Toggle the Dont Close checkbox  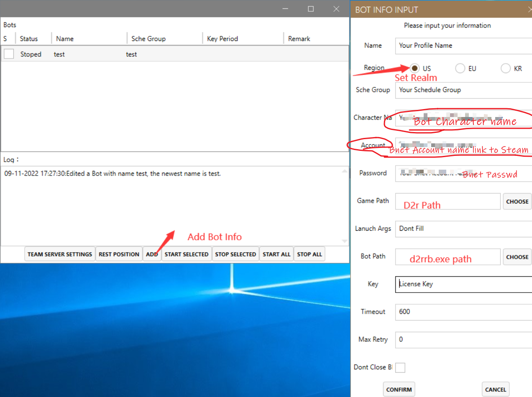pos(400,367)
